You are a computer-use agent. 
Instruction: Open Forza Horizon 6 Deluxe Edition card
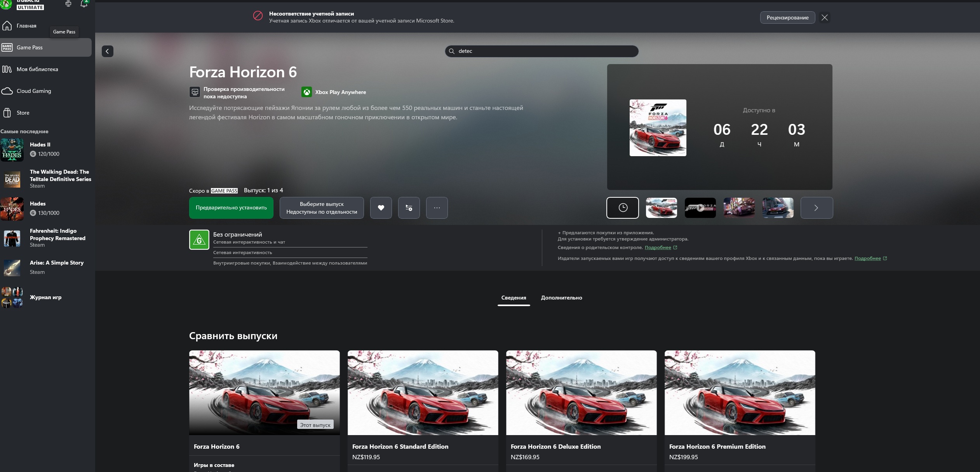581,411
